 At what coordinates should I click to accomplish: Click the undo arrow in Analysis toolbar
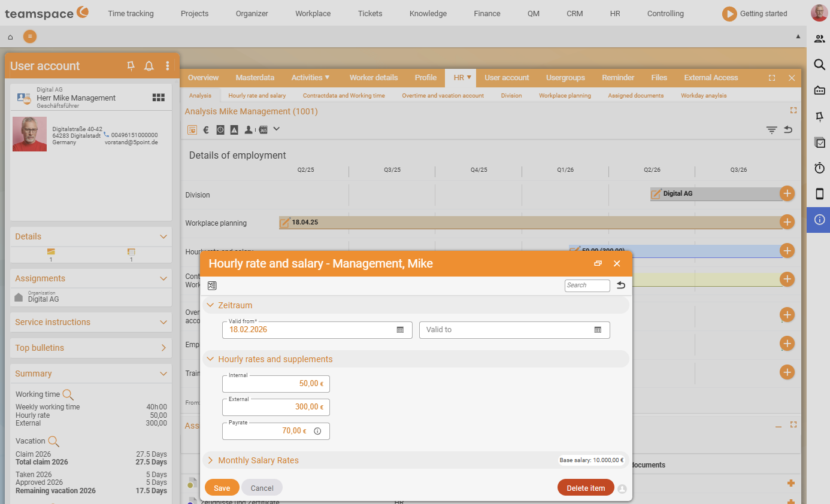pos(788,129)
